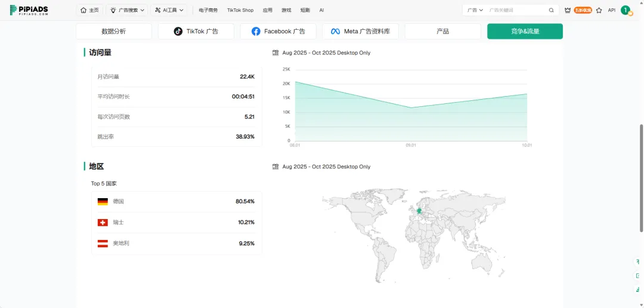The width and height of the screenshot is (644, 308).
Task: Open the 广告 search type dropdown
Action: tap(475, 10)
